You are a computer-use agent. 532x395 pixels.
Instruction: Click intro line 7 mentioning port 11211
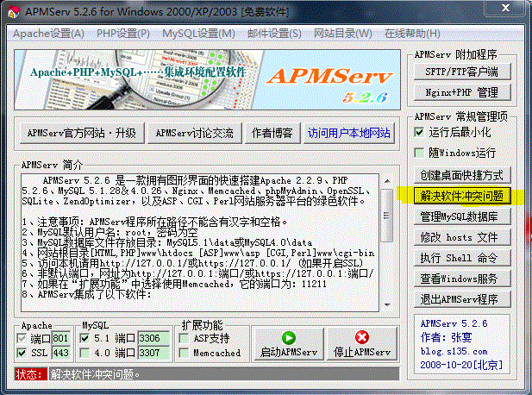174,284
